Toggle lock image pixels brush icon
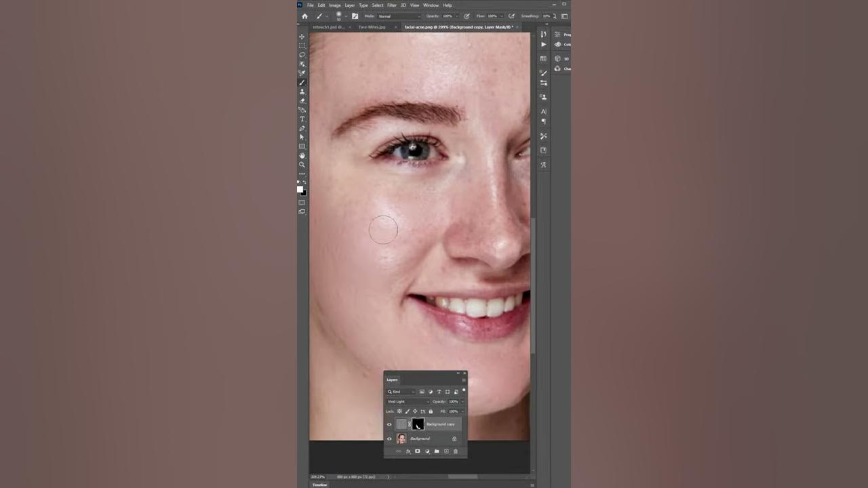868x488 pixels. point(408,411)
